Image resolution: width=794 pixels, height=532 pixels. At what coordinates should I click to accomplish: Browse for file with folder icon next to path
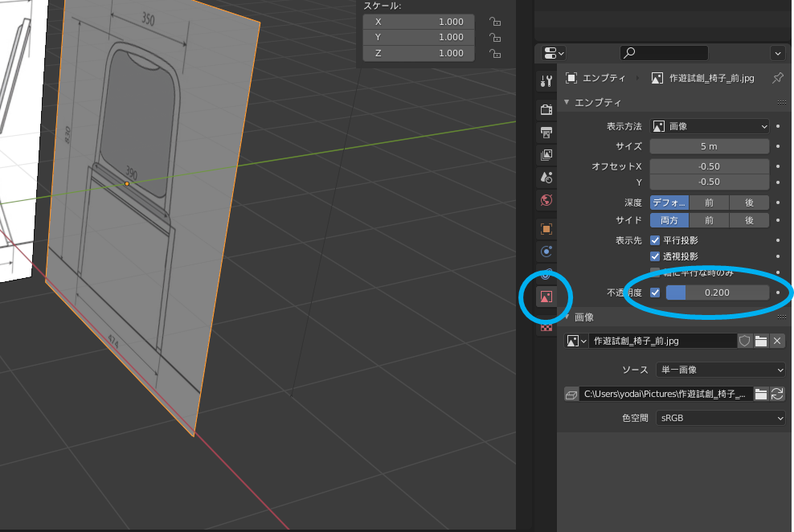click(x=760, y=395)
